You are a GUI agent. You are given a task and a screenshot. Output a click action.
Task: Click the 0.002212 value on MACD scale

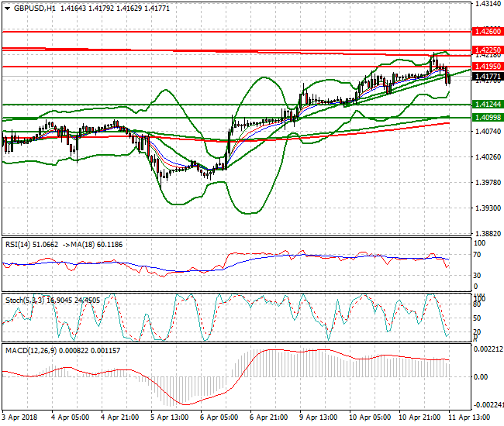pyautogui.click(x=488, y=349)
